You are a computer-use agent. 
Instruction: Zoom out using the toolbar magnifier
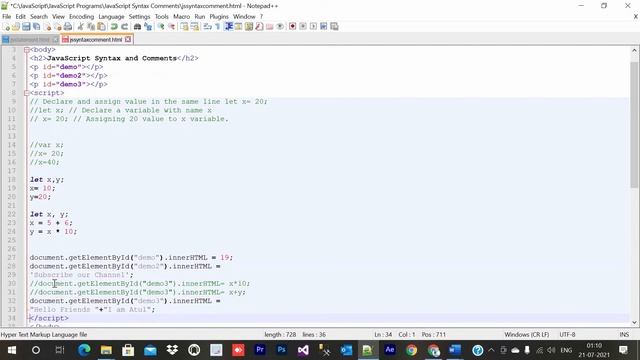coord(171,27)
